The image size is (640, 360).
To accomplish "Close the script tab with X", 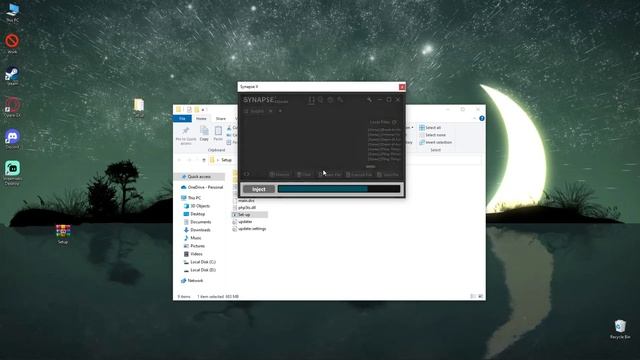I will [x=270, y=111].
